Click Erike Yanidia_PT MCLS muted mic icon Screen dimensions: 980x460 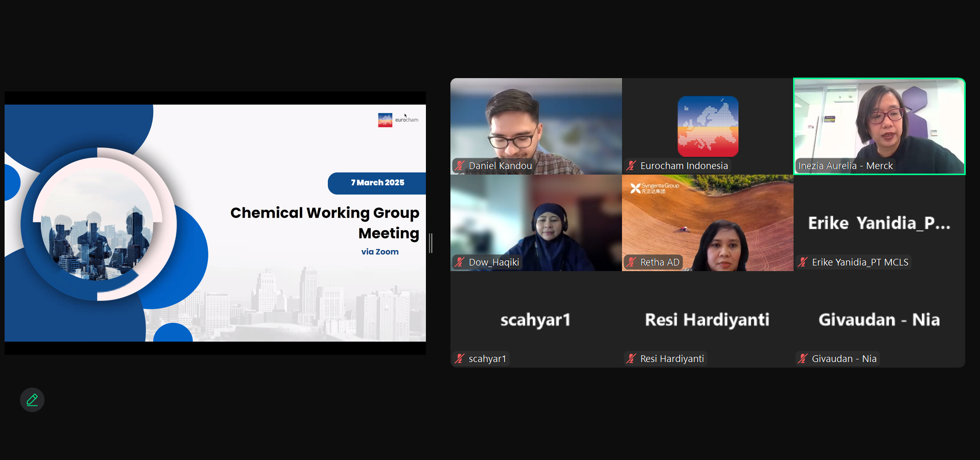tap(803, 262)
